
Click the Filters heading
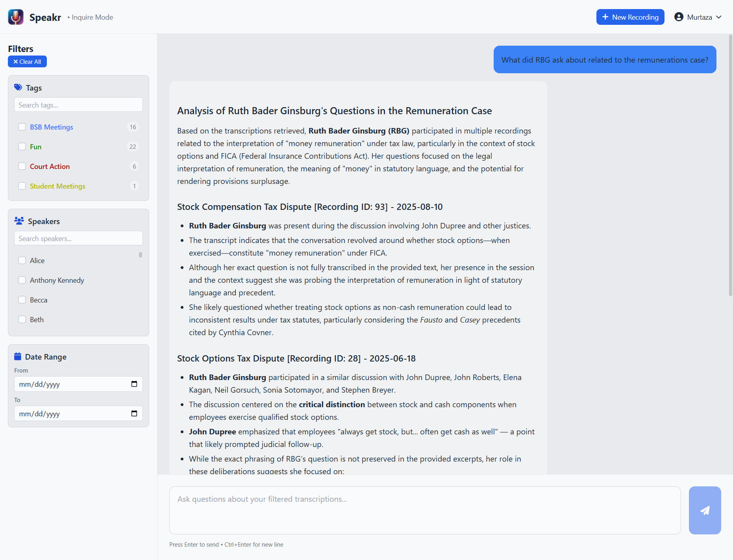coord(20,49)
